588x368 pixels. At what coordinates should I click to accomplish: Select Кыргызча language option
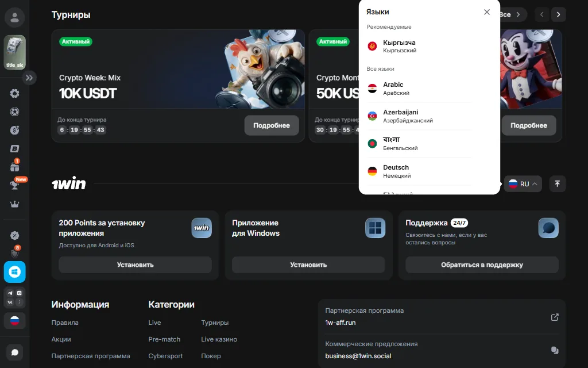[x=419, y=46]
